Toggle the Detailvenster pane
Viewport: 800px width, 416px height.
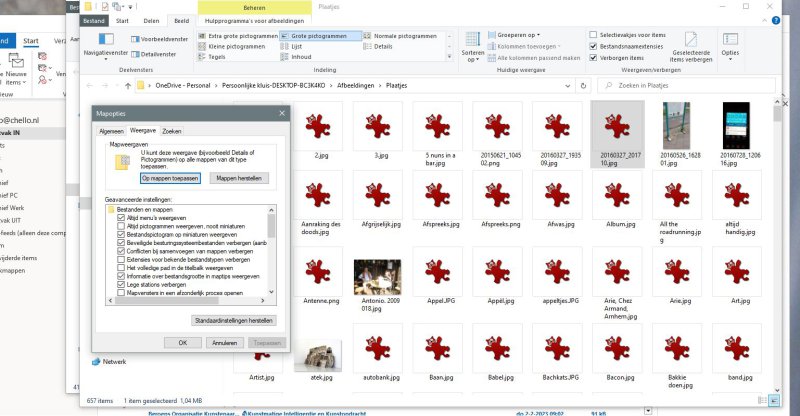coord(154,54)
